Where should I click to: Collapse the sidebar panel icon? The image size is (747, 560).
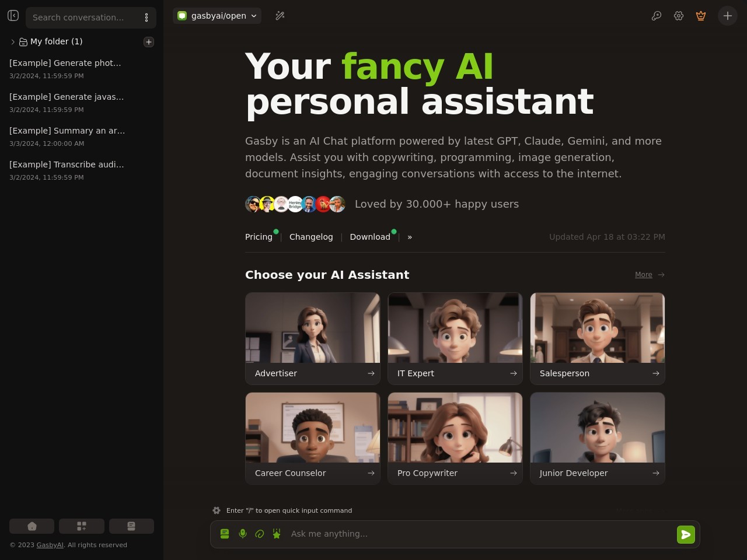(13, 16)
